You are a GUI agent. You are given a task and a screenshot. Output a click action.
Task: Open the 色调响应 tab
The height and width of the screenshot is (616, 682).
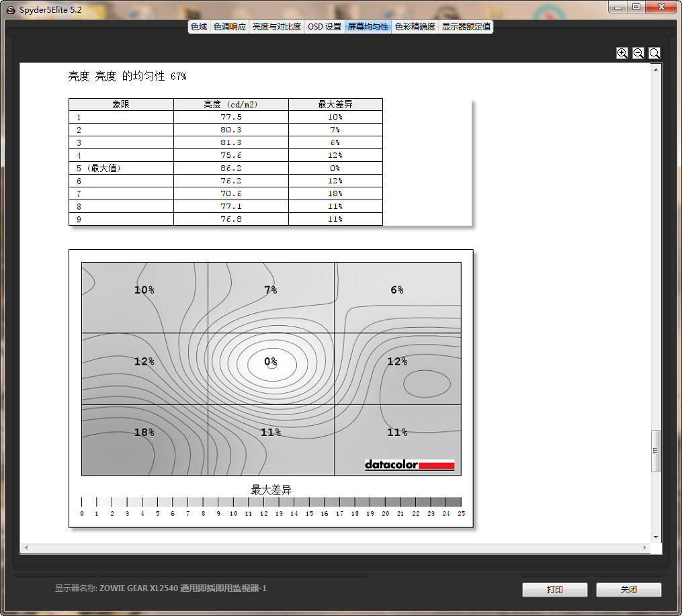[x=229, y=27]
